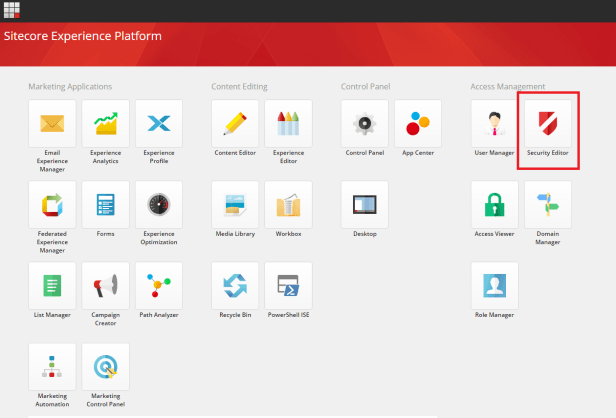This screenshot has height=418, width=616.
Task: Open the Role Manager
Action: (x=494, y=286)
